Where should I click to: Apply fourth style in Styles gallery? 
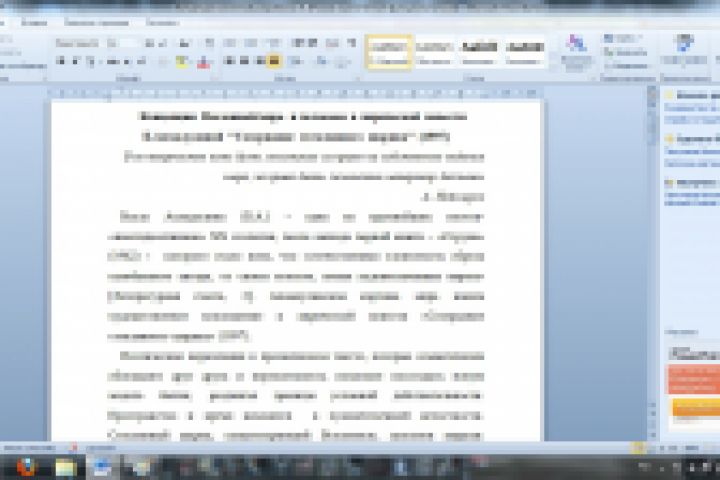click(524, 52)
